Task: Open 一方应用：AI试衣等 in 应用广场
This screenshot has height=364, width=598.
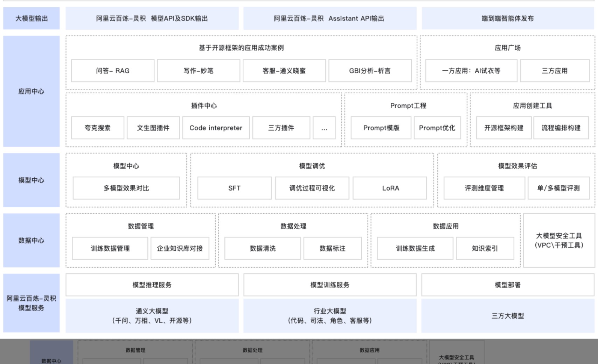Action: 471,71
